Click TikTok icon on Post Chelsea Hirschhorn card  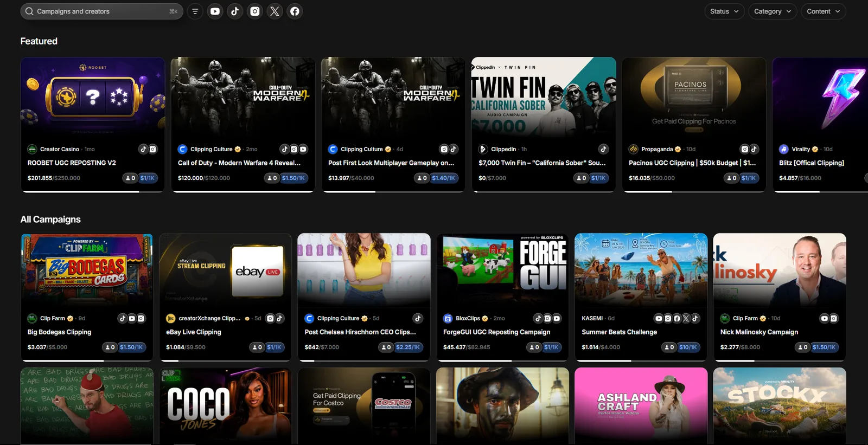pos(418,318)
